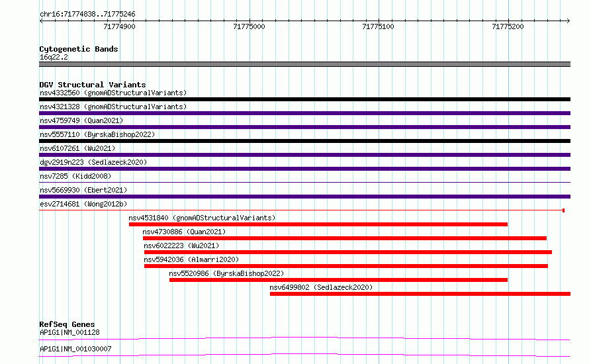Open variant nsv4321328 gnomAD label
589x364 pixels.
click(x=113, y=107)
